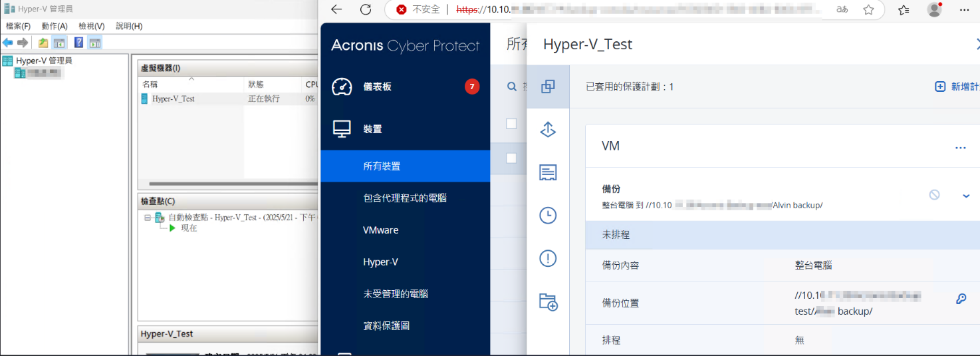Toggle the action pane toolbar icon
980x356 pixels.
[x=95, y=43]
